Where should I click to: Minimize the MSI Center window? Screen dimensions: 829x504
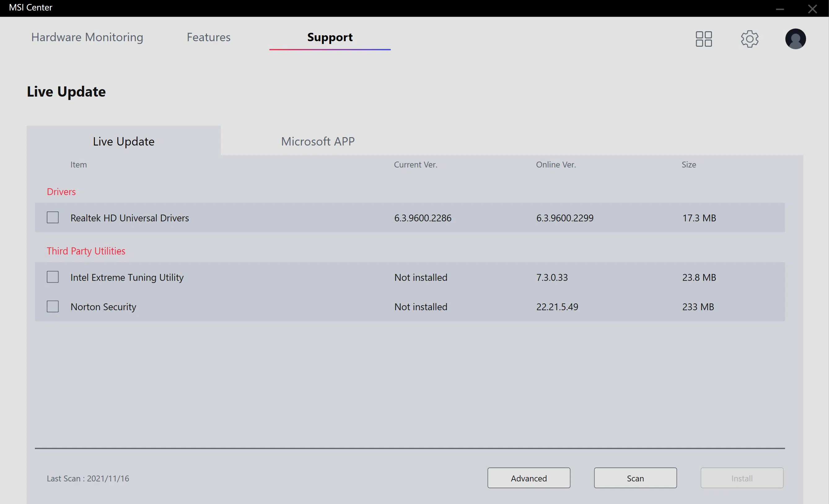point(780,9)
